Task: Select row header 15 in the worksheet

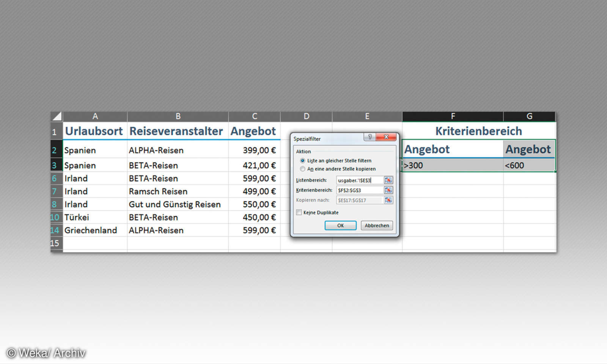Action: pyautogui.click(x=55, y=243)
